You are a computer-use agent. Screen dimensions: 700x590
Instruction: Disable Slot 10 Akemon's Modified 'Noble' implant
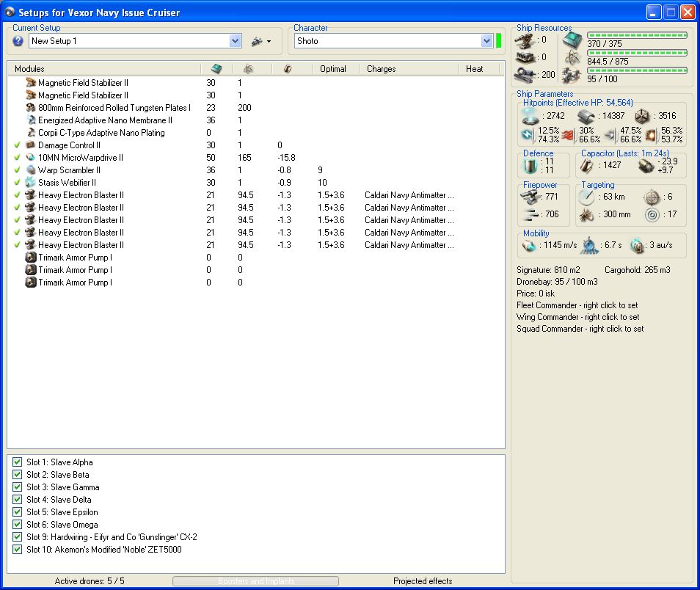pyautogui.click(x=18, y=550)
